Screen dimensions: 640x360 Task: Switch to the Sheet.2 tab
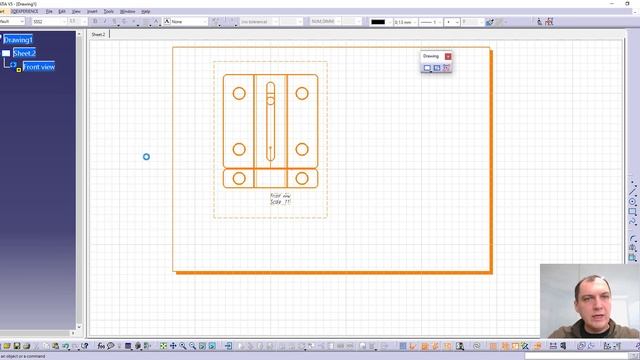[98, 34]
